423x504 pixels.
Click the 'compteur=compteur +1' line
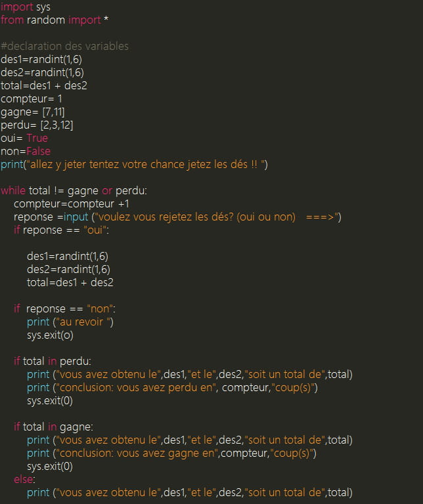tap(72, 204)
